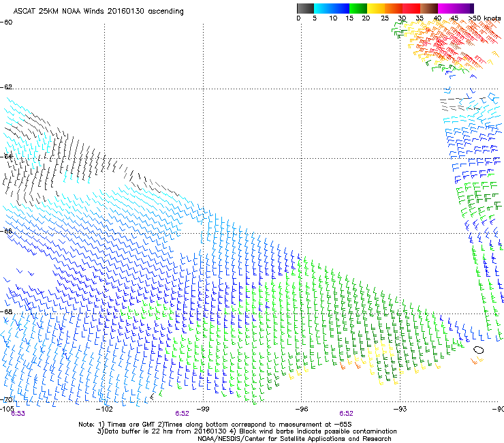Select the gray 0–5 knots color bar segment
The image size is (504, 443).
[305, 8]
